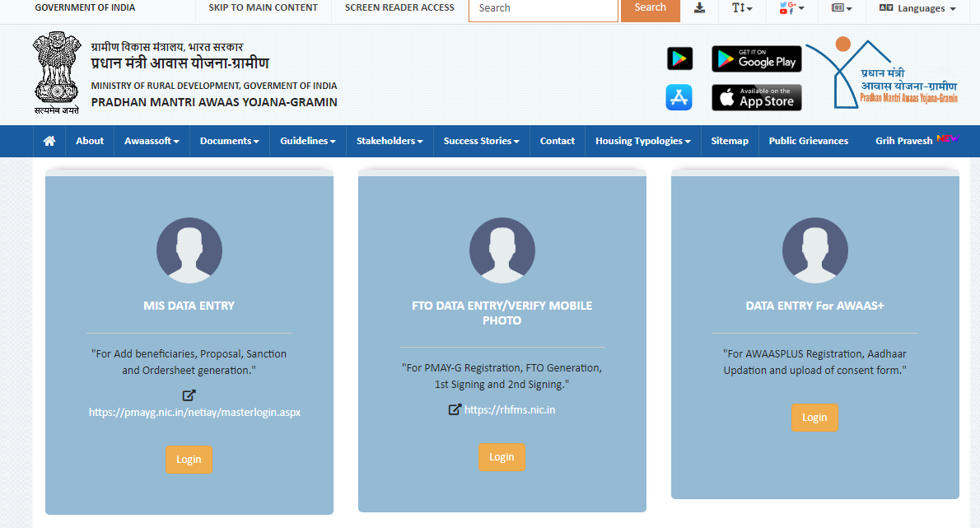The width and height of the screenshot is (980, 528).
Task: Click the FTO DATA ENTRY user avatar
Action: point(502,250)
